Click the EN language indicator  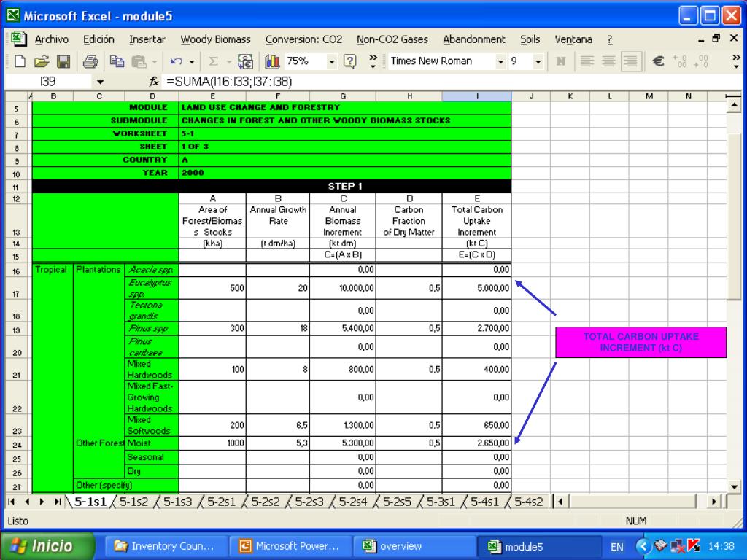617,547
